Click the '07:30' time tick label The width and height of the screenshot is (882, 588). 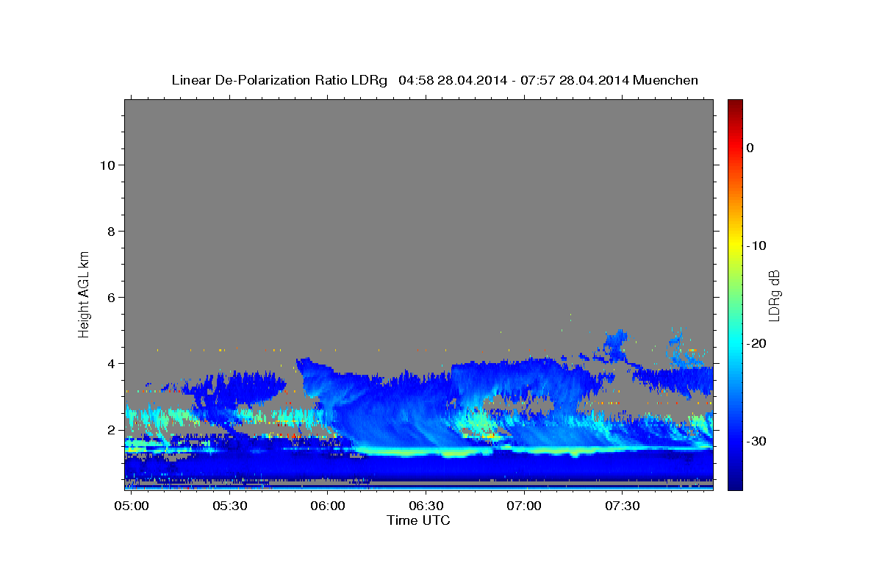(x=623, y=506)
